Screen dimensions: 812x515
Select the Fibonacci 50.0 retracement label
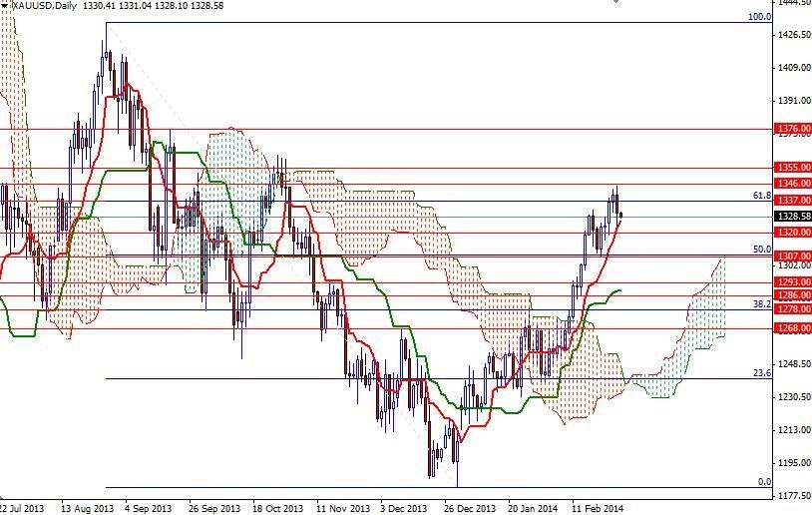pyautogui.click(x=762, y=250)
